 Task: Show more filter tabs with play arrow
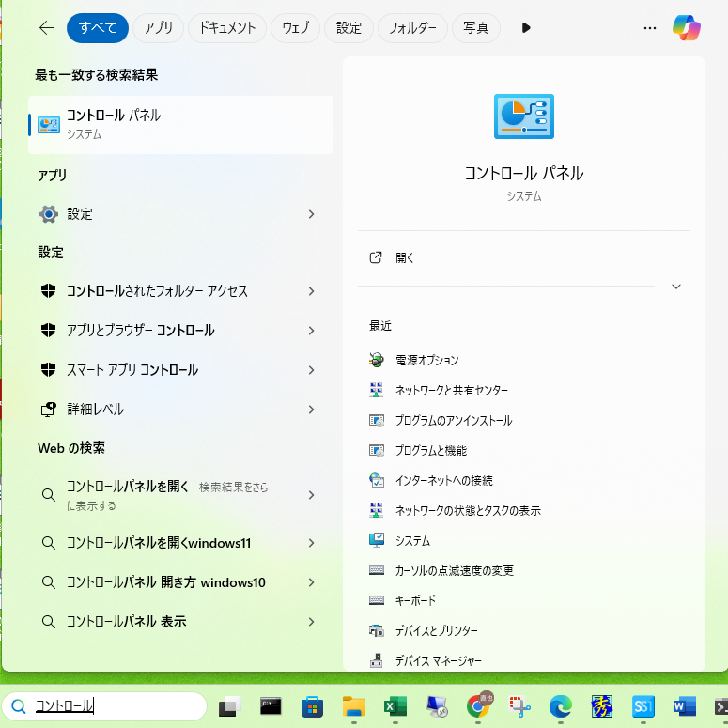pos(526,28)
